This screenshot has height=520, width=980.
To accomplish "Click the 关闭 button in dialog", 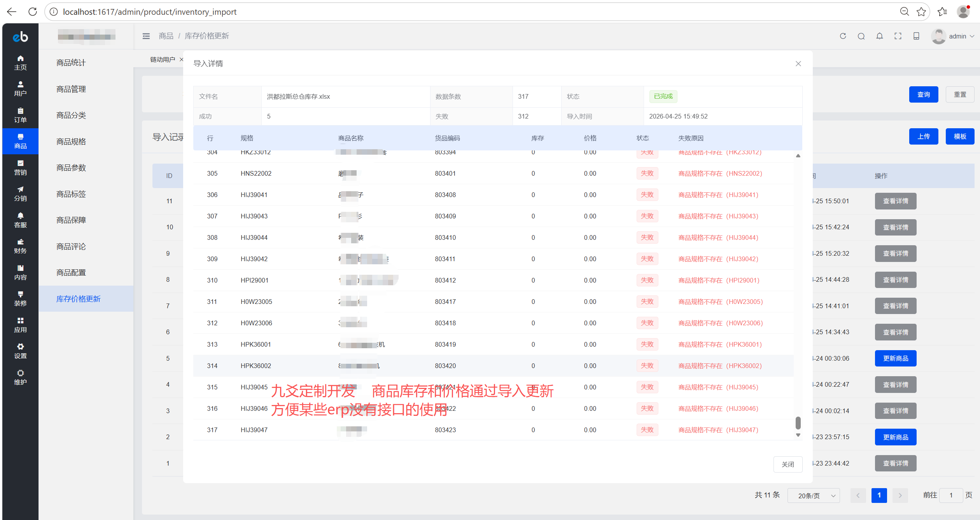I will click(x=787, y=464).
